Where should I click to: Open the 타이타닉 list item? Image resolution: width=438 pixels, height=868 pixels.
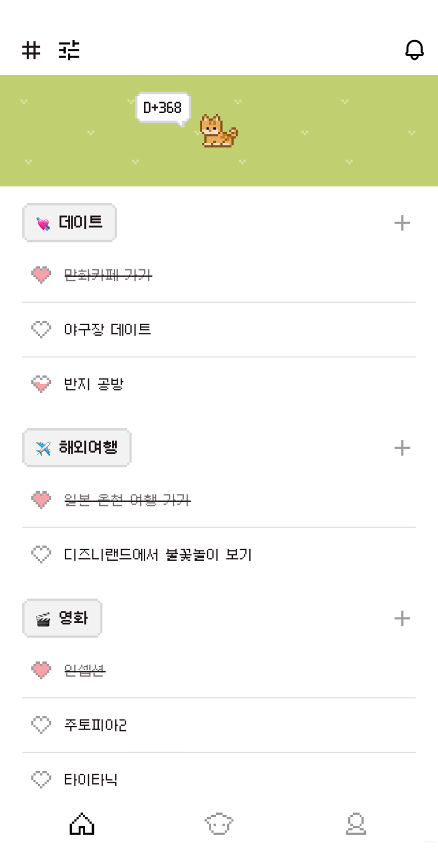point(91,779)
